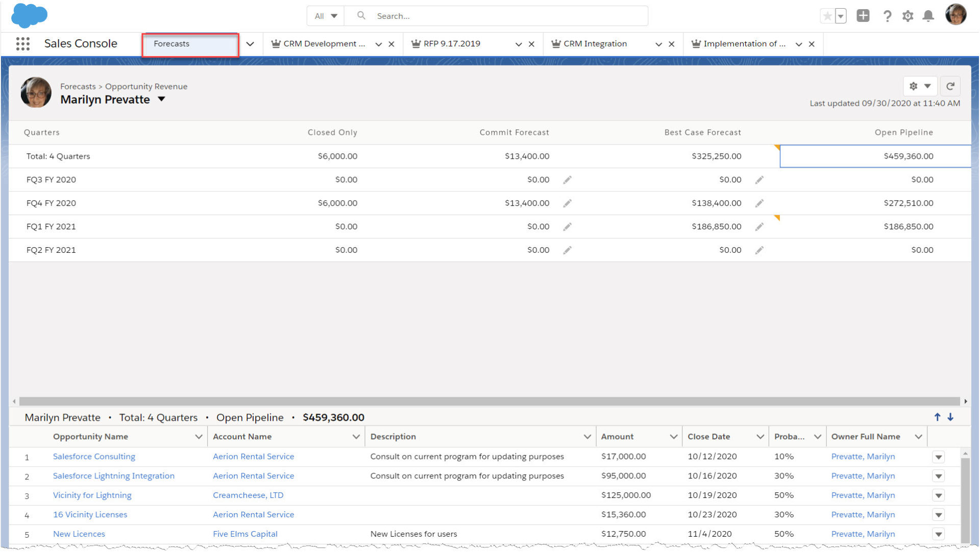Open row actions for Salesforce Consulting opportunity
The image size is (980, 553).
pos(938,457)
